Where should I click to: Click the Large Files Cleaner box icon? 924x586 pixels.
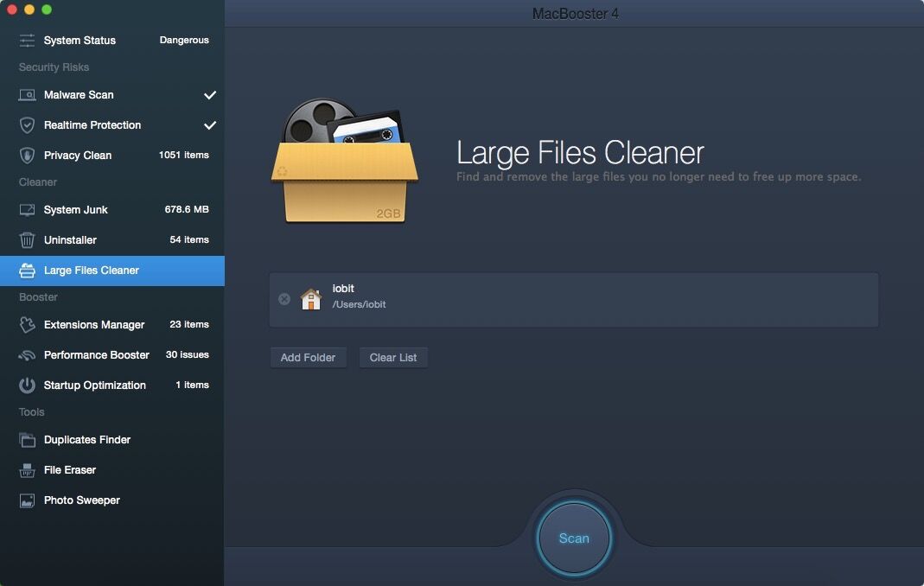(27, 271)
